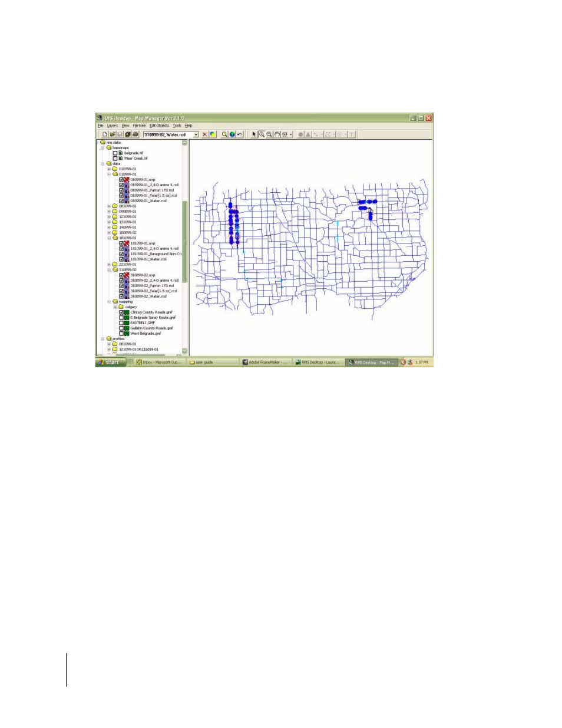The height and width of the screenshot is (728, 562).
Task: Open the Tools menu
Action: [177, 126]
